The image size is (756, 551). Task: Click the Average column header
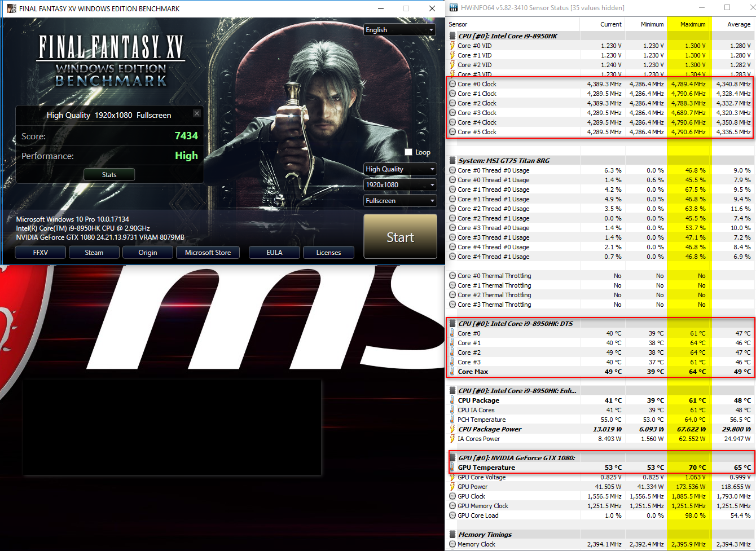733,24
